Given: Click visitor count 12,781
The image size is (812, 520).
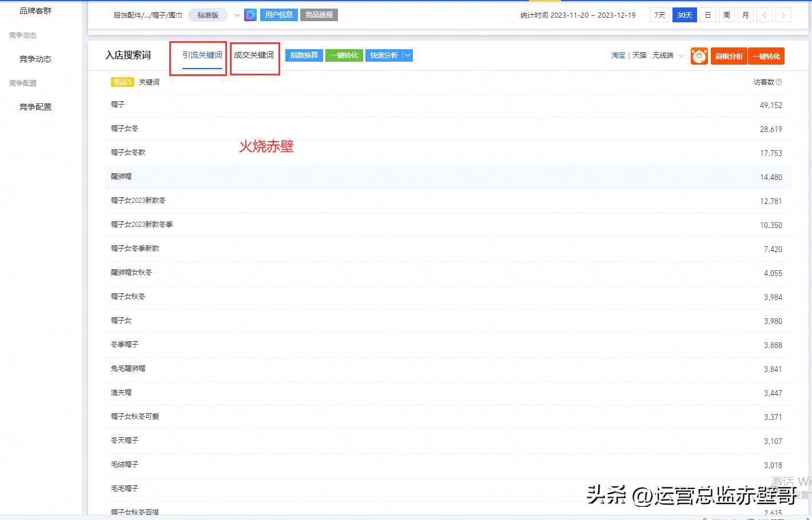Looking at the screenshot, I should [x=771, y=201].
